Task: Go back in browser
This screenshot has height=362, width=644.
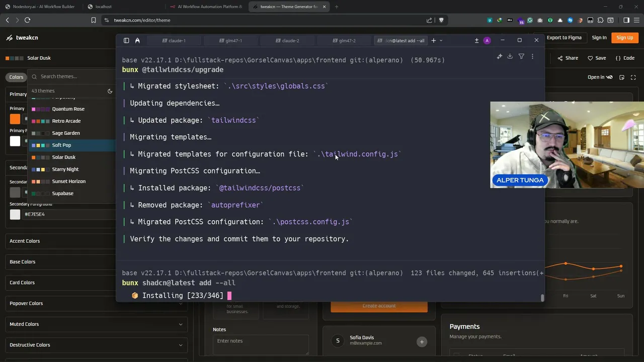Action: pos(7,20)
